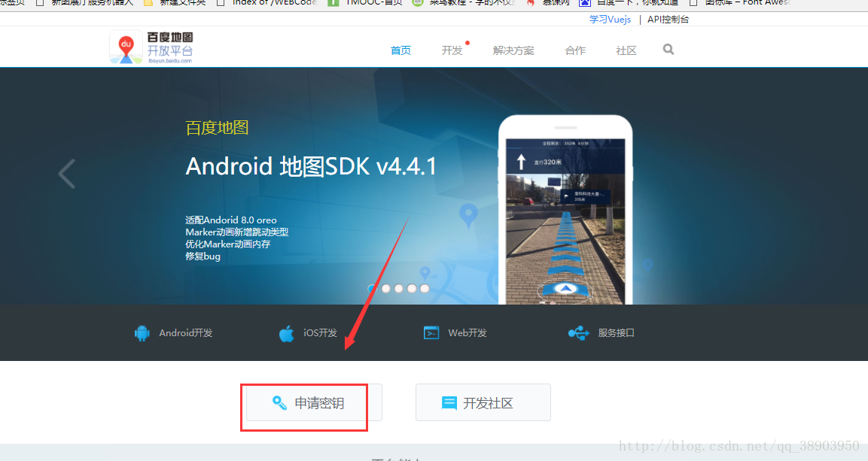The image size is (868, 461).
Task: Open the search magnifier icon in navbar
Action: 669,49
